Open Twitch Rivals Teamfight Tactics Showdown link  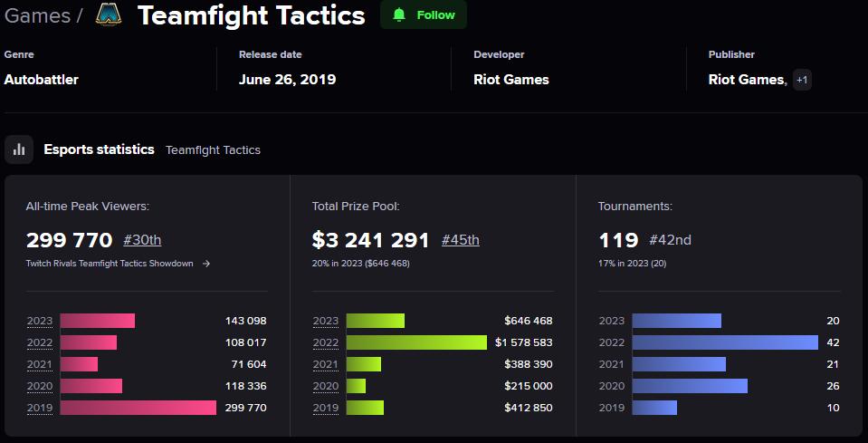110,264
